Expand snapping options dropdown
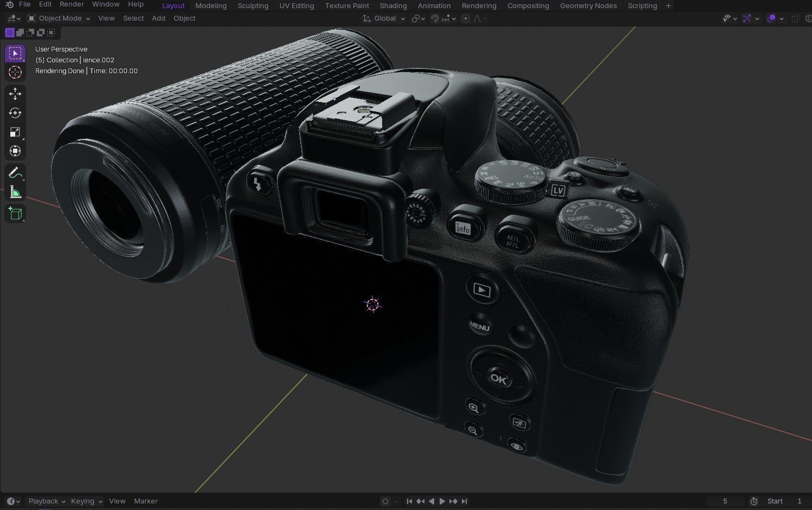The width and height of the screenshot is (812, 510). [448, 18]
